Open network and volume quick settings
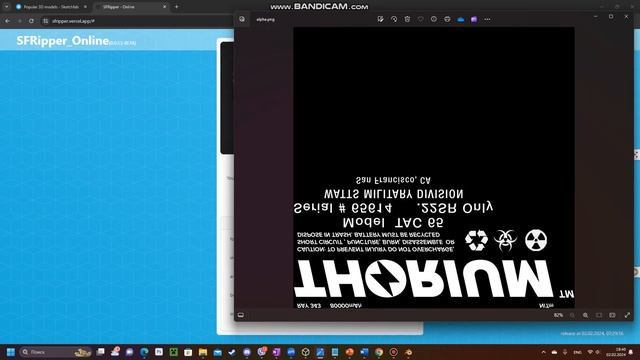Viewport: 640px width, 360px height. 593,352
